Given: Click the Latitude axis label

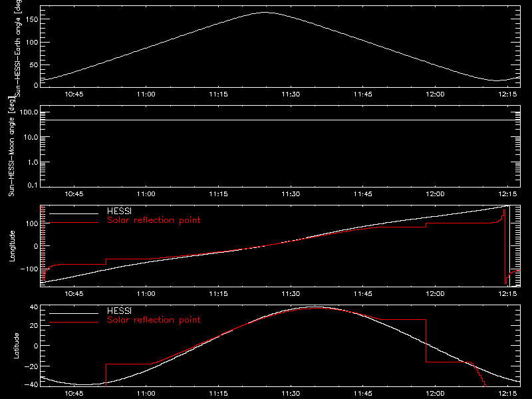Looking at the screenshot, I should tap(16, 346).
